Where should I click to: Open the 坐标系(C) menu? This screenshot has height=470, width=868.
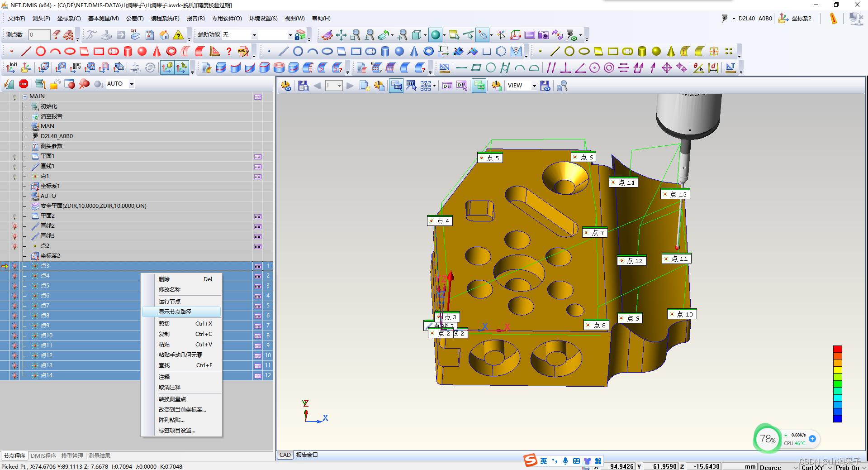click(69, 19)
